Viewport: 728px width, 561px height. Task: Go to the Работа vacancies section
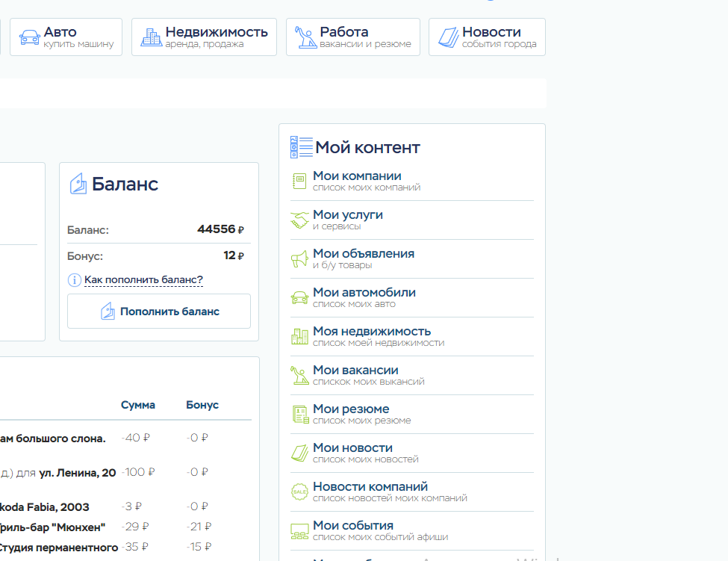tap(352, 37)
